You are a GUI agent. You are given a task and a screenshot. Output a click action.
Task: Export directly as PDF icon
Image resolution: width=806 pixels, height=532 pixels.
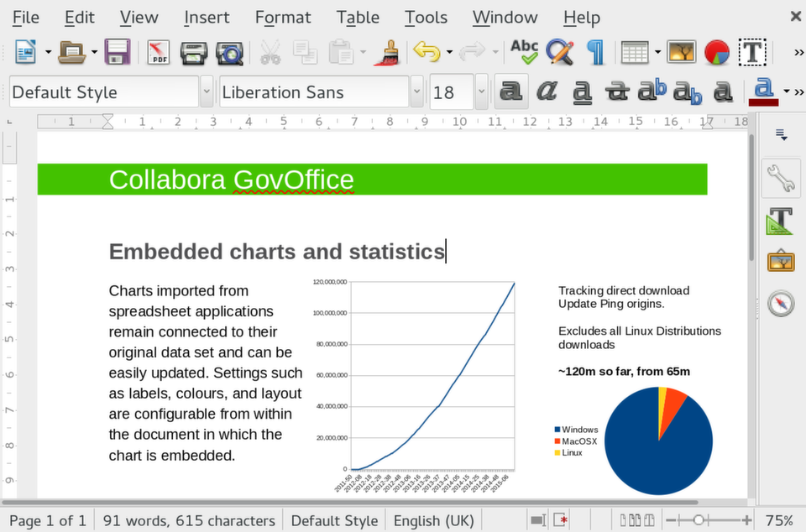tap(159, 52)
